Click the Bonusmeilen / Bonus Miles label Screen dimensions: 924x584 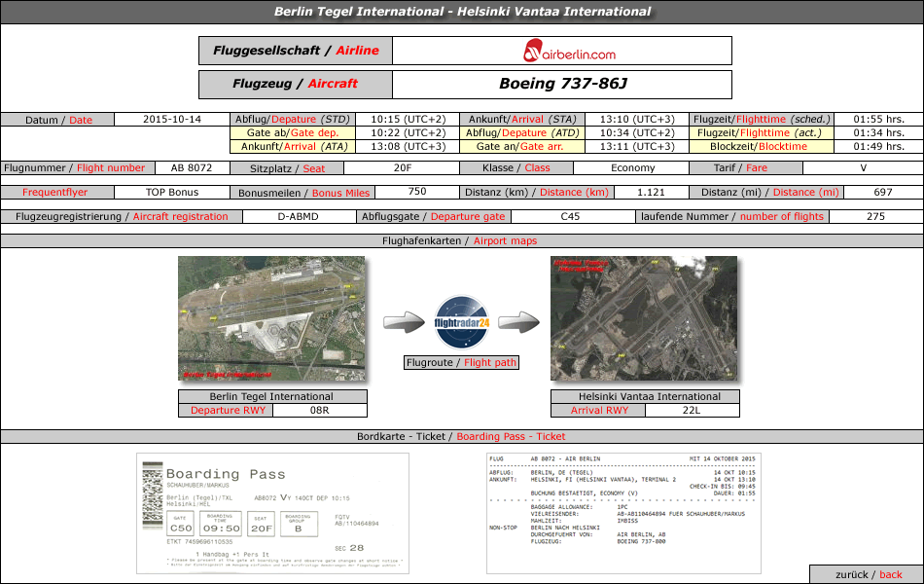pos(304,193)
